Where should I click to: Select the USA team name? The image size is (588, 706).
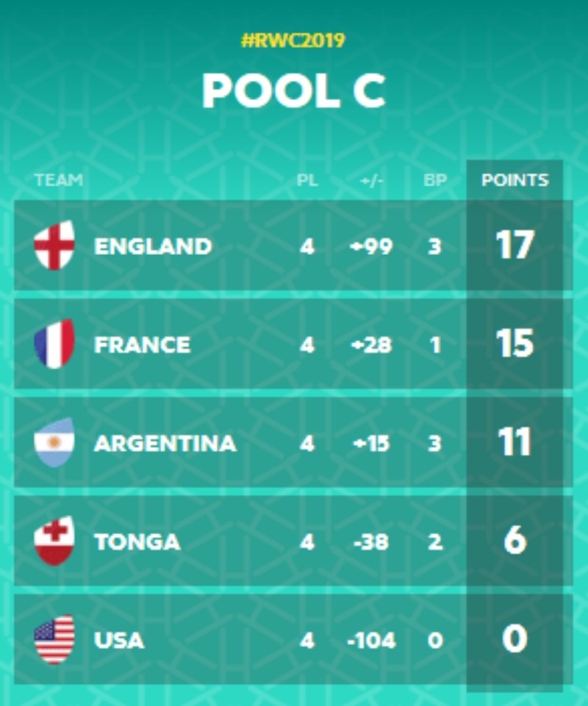119,641
